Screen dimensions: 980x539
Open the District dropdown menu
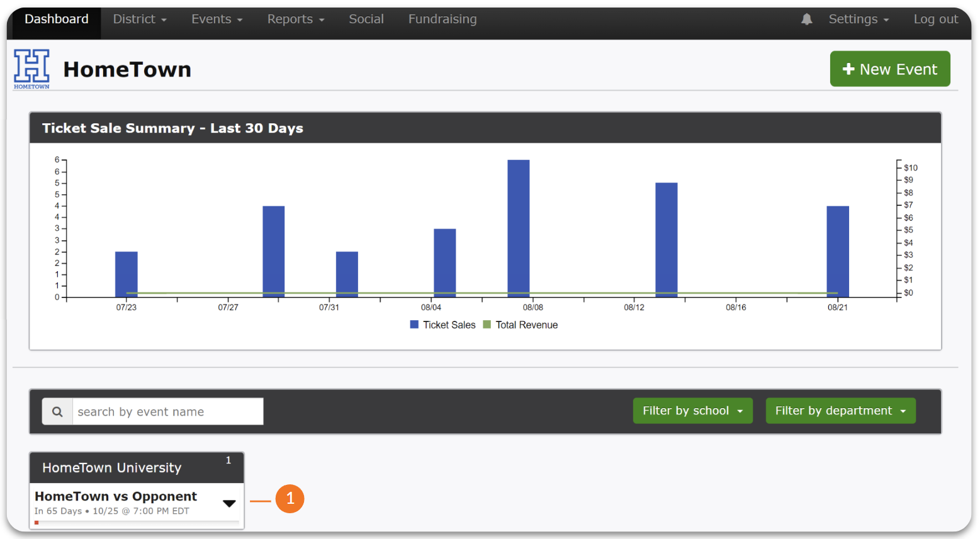[x=139, y=19]
